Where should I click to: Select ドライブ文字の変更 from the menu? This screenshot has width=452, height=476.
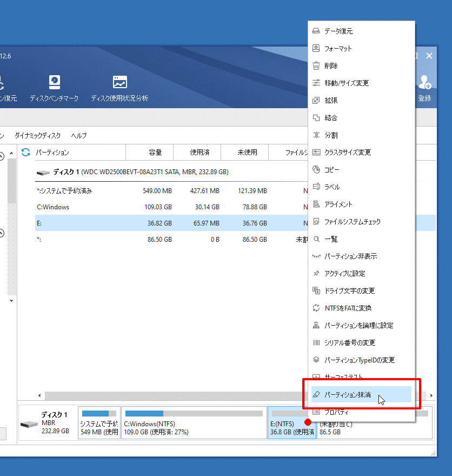click(349, 291)
